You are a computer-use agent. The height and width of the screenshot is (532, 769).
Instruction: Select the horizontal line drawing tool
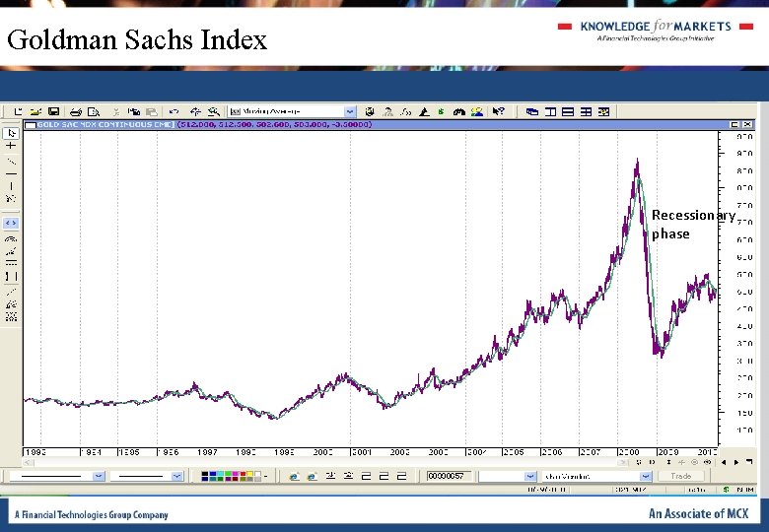coord(11,173)
